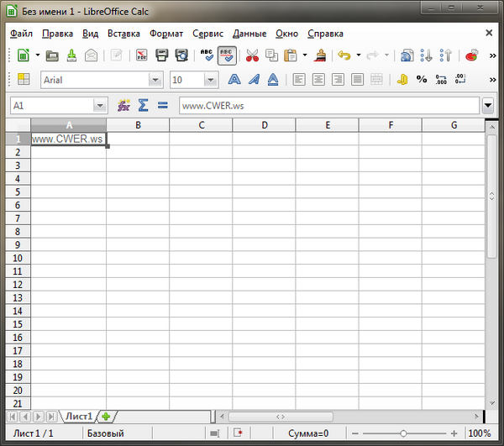504x446 pixels.
Task: Select the Лист1 sheet tab
Action: (x=79, y=416)
